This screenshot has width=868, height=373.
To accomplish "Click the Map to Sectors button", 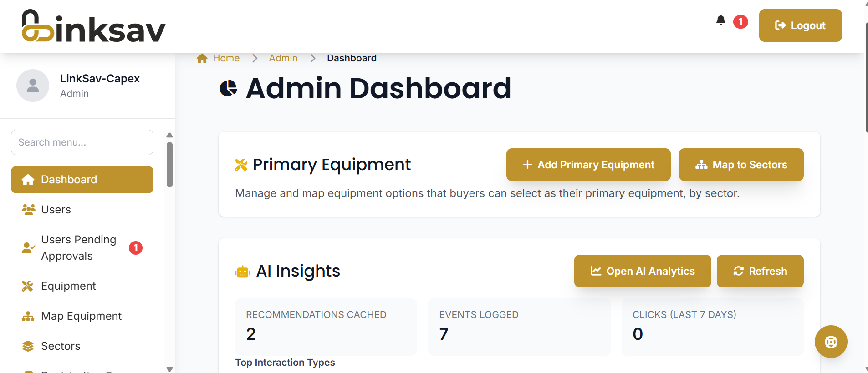I will pos(741,165).
